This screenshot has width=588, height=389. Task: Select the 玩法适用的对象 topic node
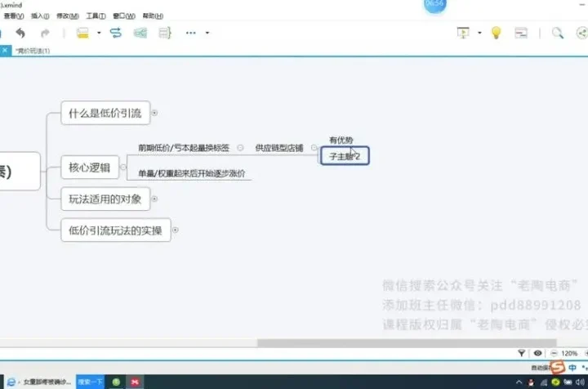(x=105, y=199)
